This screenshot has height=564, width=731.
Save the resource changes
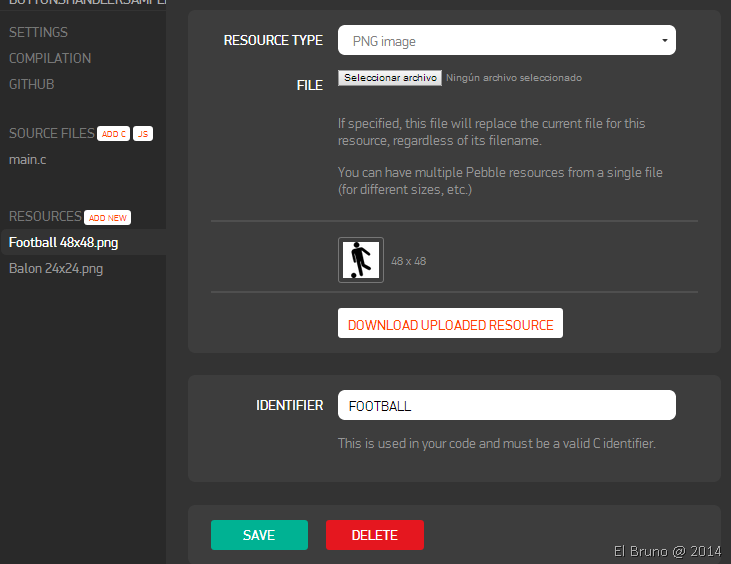(x=259, y=535)
